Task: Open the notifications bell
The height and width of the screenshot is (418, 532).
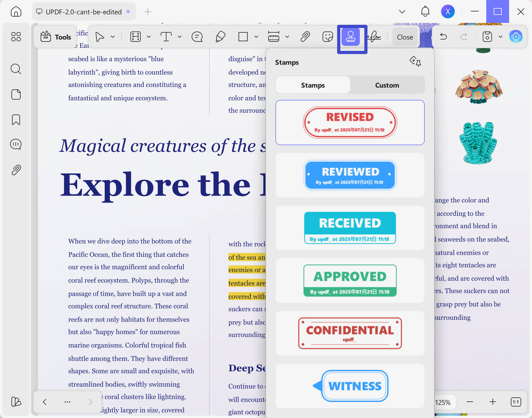Action: (x=425, y=12)
